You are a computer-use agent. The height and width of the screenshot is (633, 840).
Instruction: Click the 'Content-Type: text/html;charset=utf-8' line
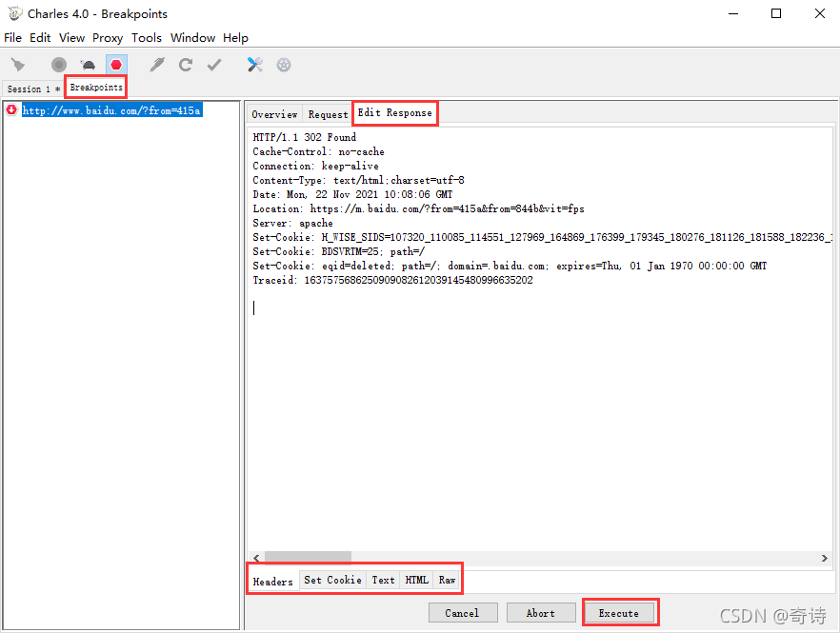[358, 181]
